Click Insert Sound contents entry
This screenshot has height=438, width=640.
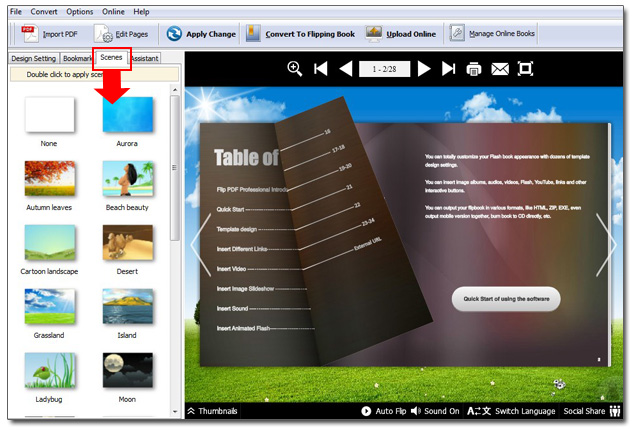point(232,308)
